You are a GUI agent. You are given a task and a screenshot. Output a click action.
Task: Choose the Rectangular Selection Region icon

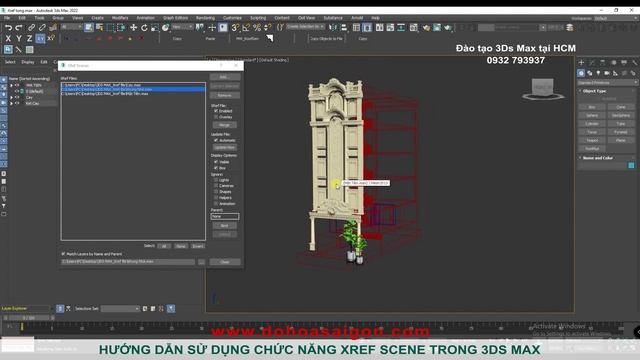click(110, 28)
